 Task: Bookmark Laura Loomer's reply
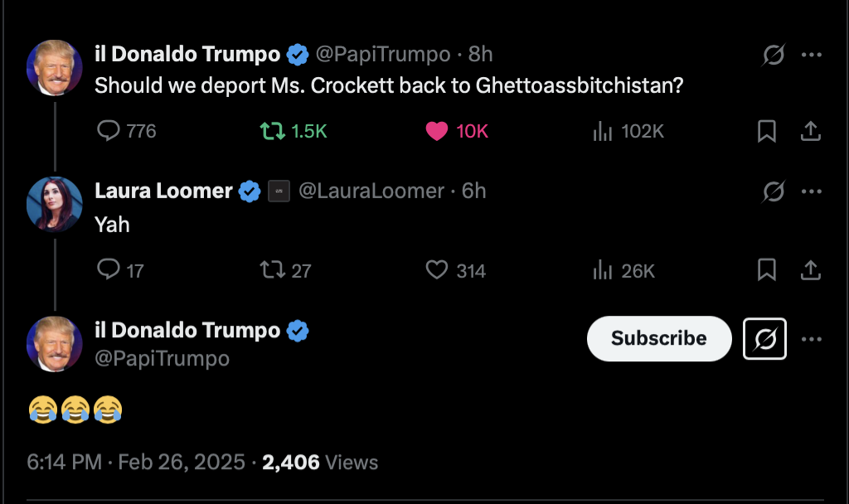pyautogui.click(x=767, y=270)
